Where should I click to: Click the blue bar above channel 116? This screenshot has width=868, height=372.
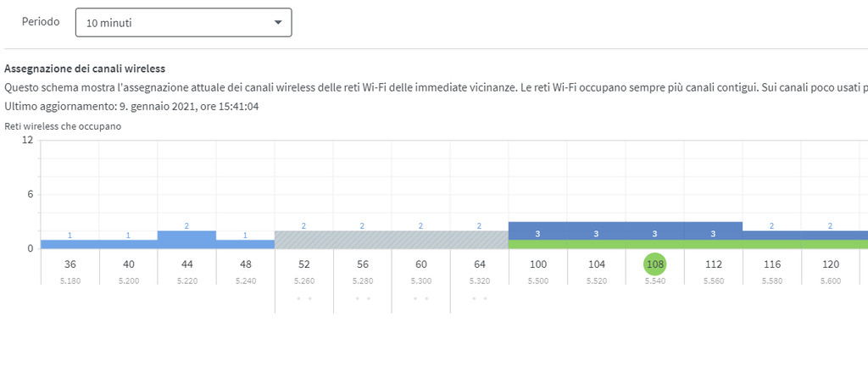[x=772, y=235]
